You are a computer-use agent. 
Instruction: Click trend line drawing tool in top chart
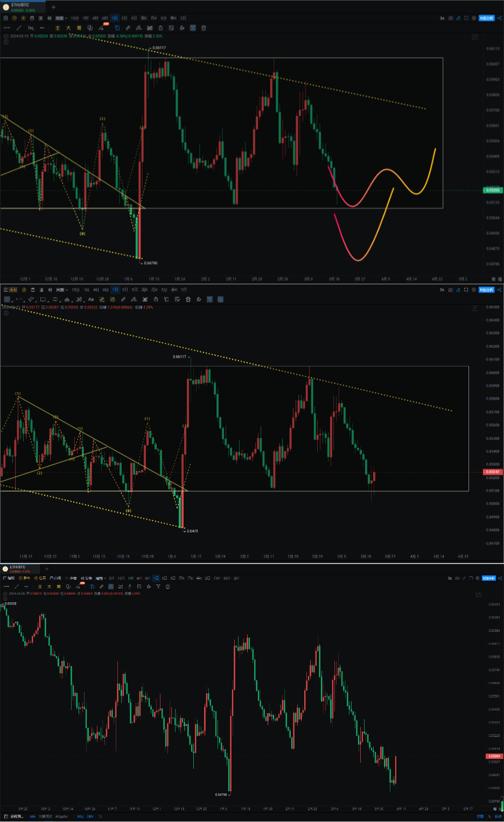coord(19,28)
